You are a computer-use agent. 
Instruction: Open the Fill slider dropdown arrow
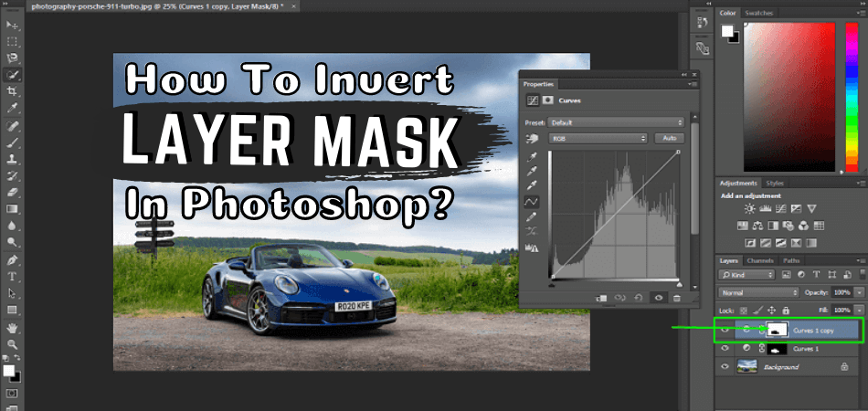click(858, 311)
